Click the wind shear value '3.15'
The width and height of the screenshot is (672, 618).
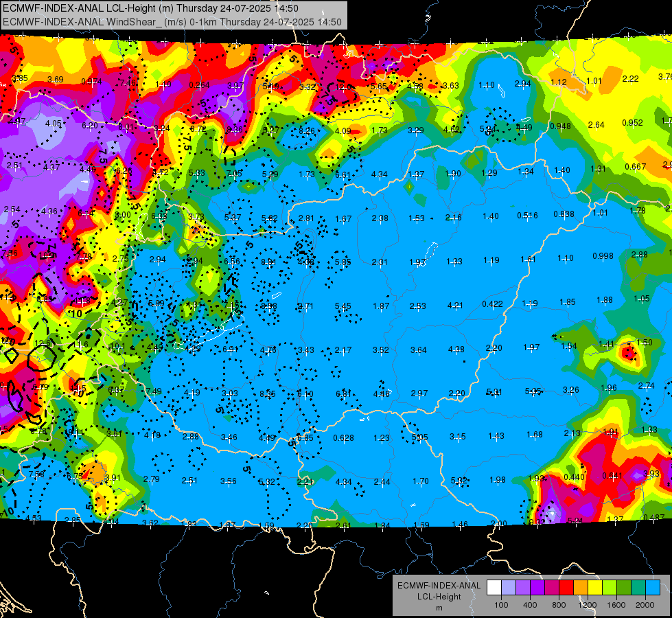point(458,437)
